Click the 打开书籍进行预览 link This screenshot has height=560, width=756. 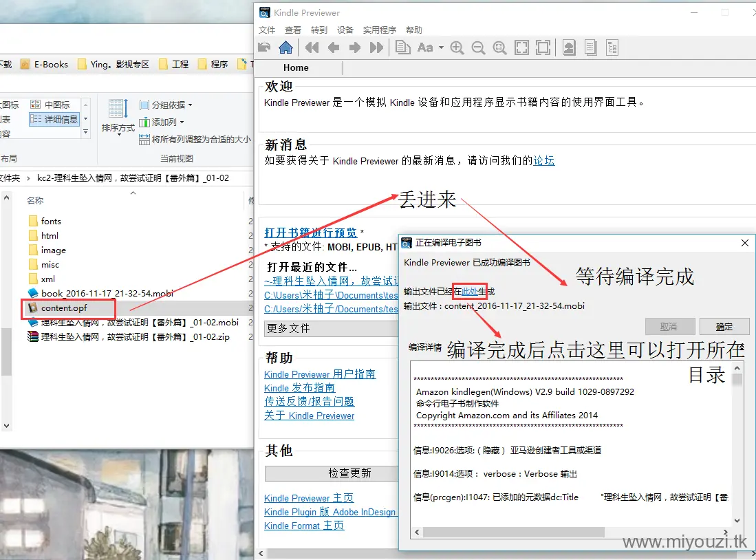[310, 233]
